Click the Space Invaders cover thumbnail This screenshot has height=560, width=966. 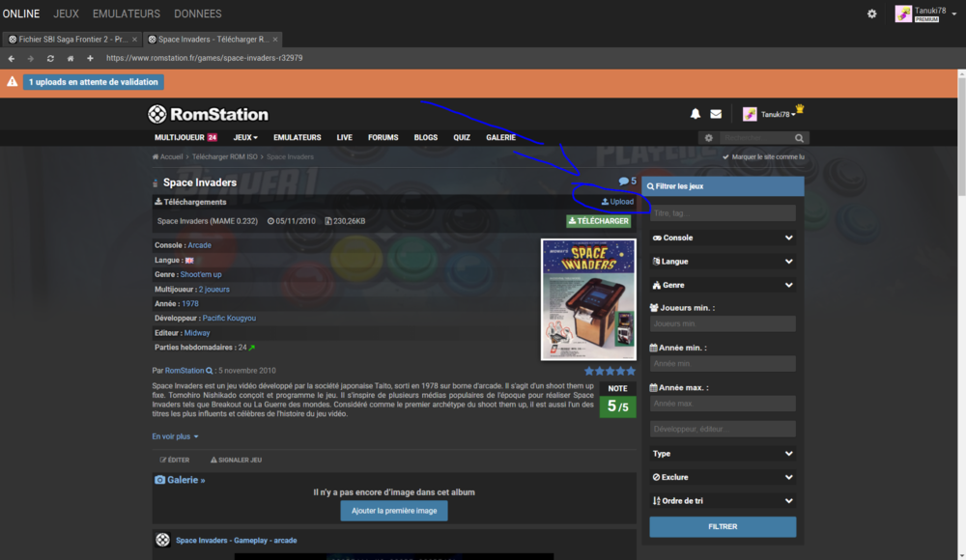click(x=588, y=299)
